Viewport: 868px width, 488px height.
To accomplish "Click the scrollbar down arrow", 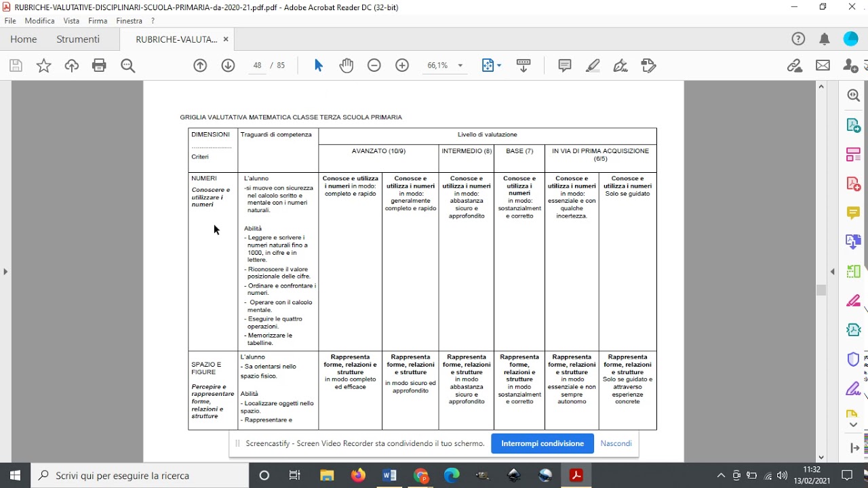I will coord(821,457).
